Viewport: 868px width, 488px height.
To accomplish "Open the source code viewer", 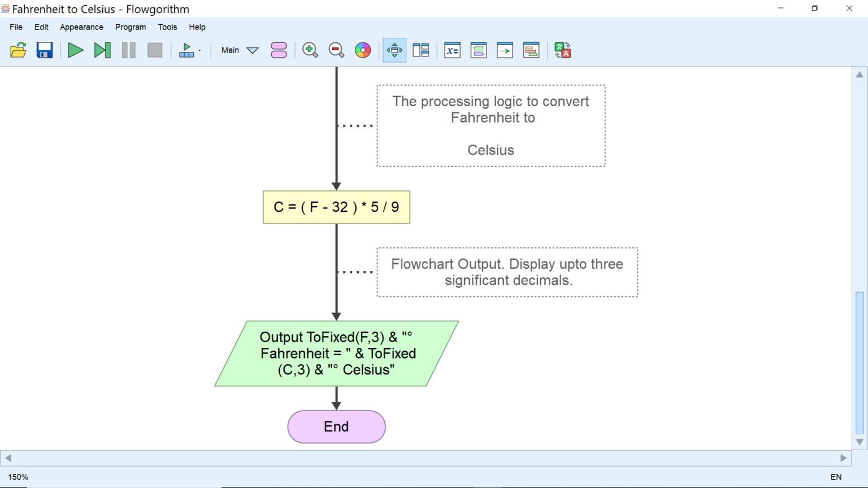I will [531, 50].
